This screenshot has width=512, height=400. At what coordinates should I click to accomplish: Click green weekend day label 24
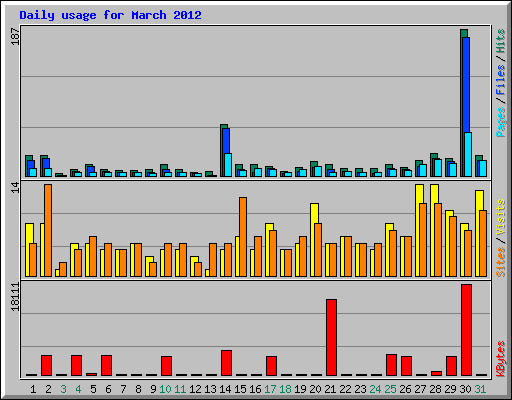click(375, 389)
